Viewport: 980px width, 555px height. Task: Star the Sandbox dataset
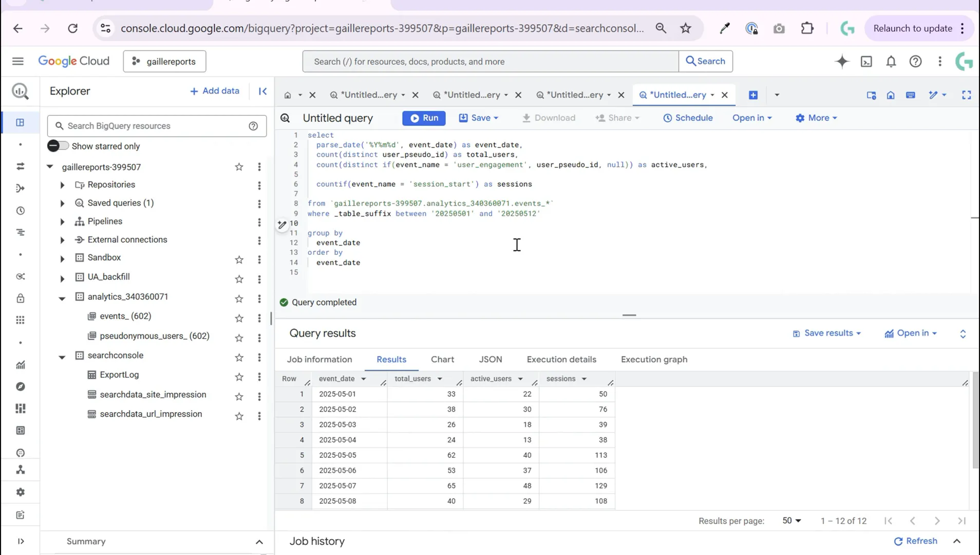(x=239, y=260)
